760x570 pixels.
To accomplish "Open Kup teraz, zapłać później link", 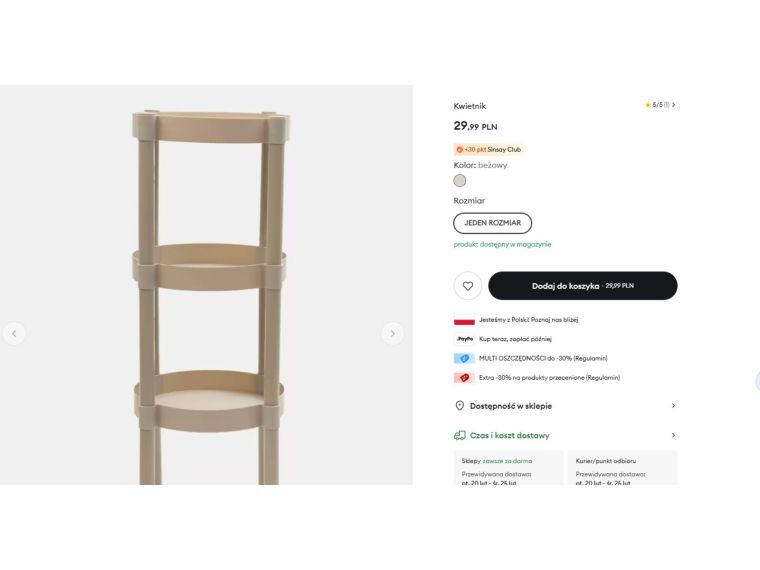I will pyautogui.click(x=515, y=339).
